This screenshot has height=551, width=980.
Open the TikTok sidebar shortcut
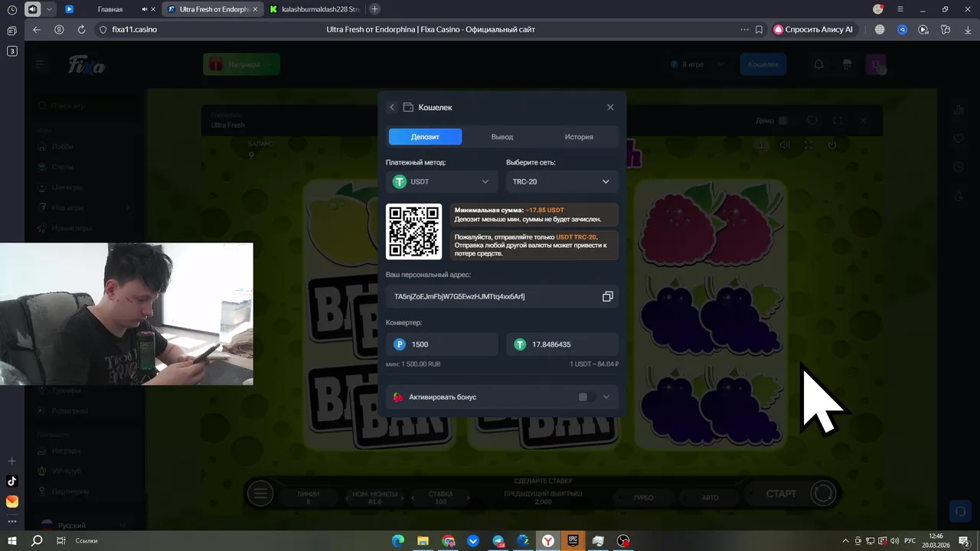(x=11, y=481)
